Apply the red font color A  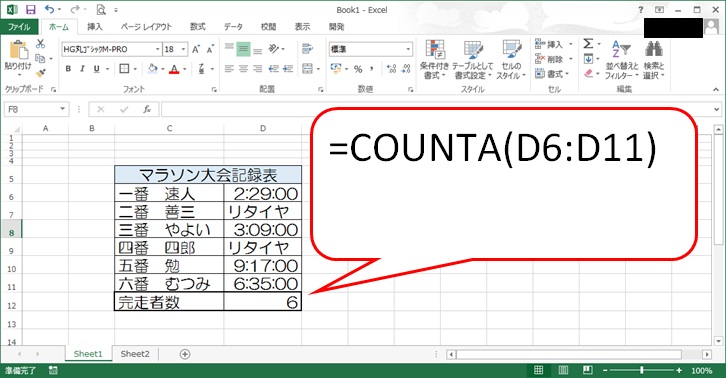(x=174, y=69)
